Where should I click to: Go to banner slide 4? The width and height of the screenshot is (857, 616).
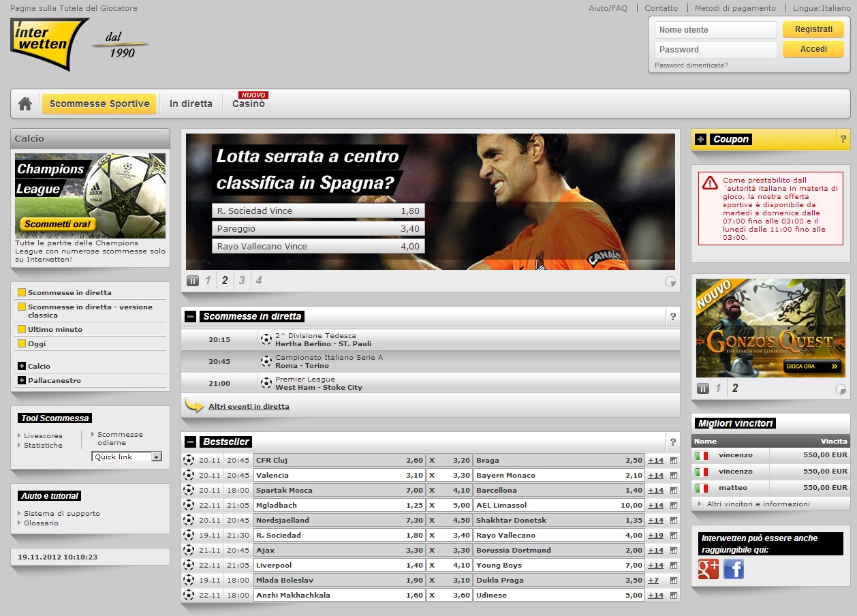tap(258, 280)
